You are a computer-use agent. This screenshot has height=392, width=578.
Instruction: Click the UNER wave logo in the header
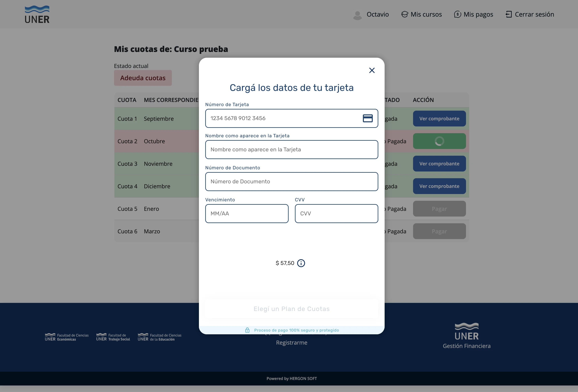click(37, 14)
